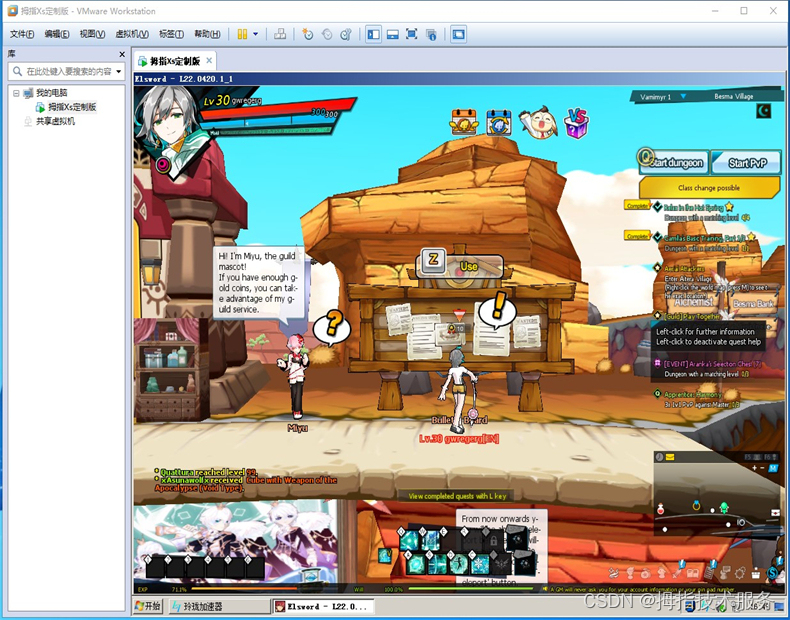Click the crescent moon icon under Besma Village

763,111
